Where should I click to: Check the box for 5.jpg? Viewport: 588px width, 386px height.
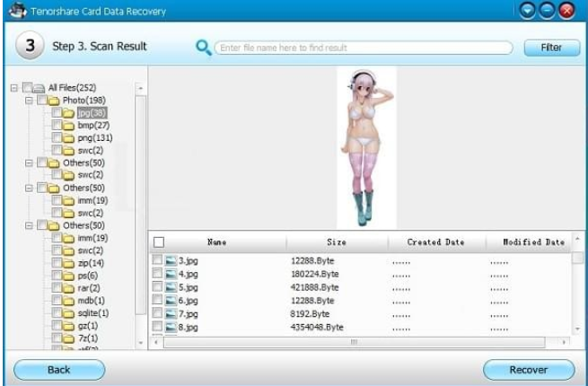click(x=157, y=286)
